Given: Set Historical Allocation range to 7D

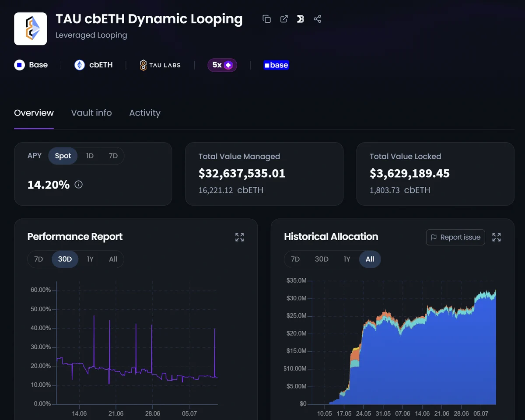Looking at the screenshot, I should tap(295, 259).
